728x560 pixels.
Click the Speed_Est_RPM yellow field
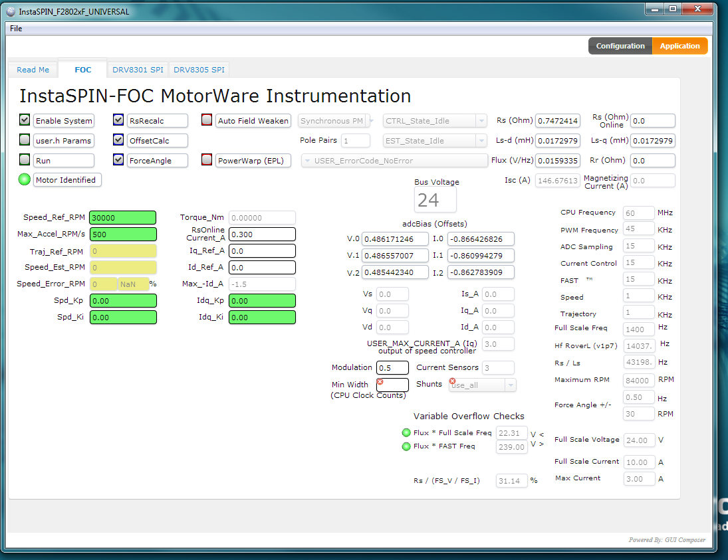[x=123, y=268]
